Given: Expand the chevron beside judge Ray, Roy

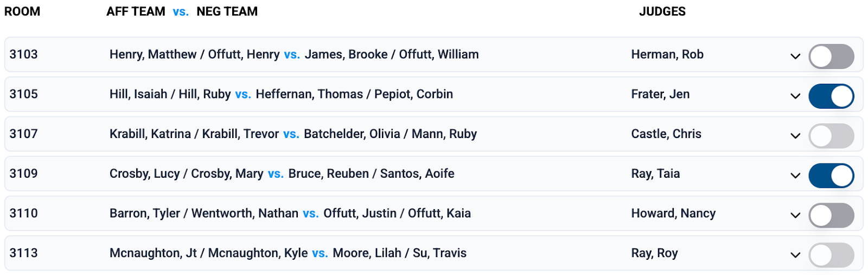Looking at the screenshot, I should pyautogui.click(x=795, y=254).
